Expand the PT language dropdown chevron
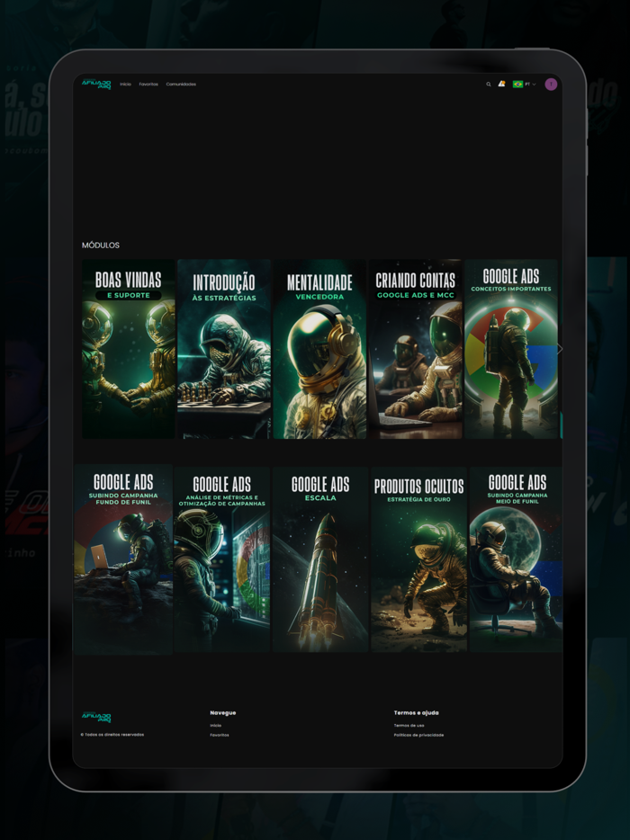 [x=534, y=85]
